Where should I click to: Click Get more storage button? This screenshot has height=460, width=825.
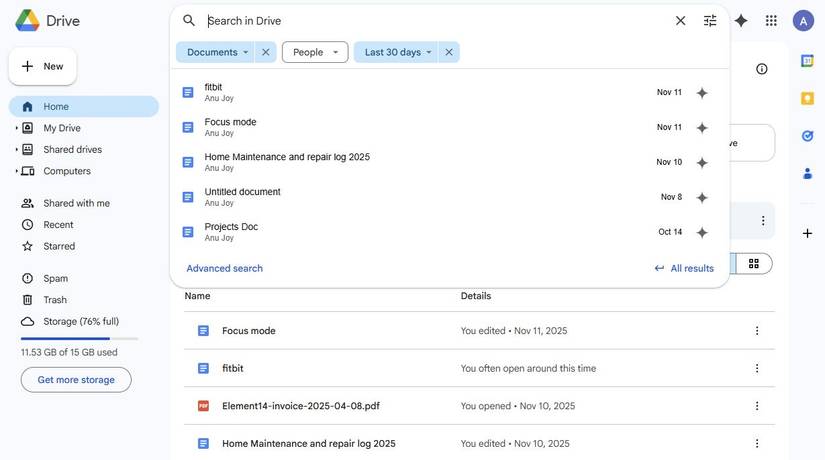point(76,379)
